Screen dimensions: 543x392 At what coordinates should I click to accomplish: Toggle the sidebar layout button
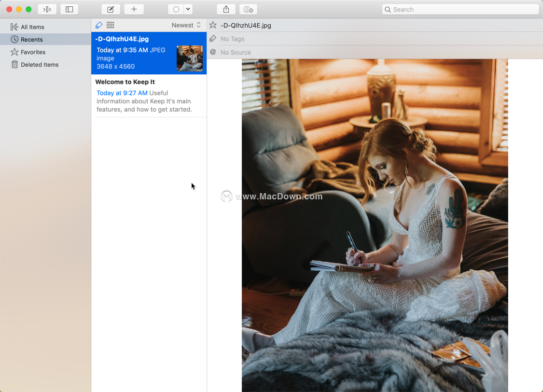[69, 9]
